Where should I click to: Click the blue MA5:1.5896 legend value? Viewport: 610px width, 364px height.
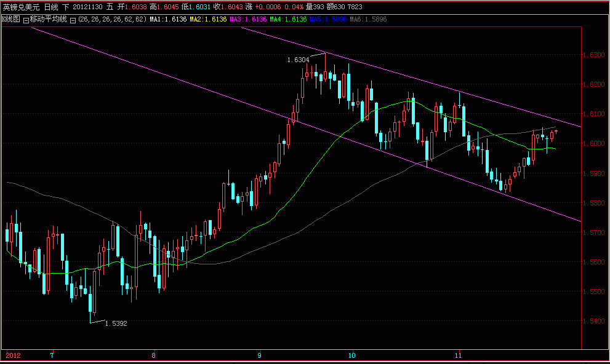coord(328,20)
